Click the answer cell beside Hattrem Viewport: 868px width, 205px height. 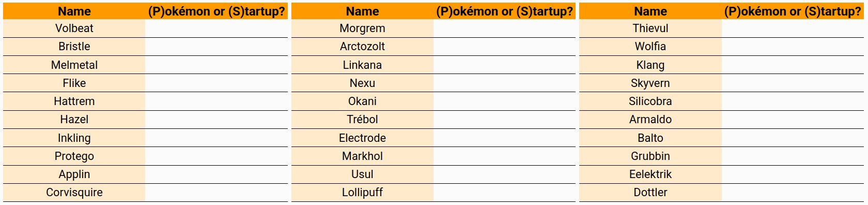click(x=216, y=101)
